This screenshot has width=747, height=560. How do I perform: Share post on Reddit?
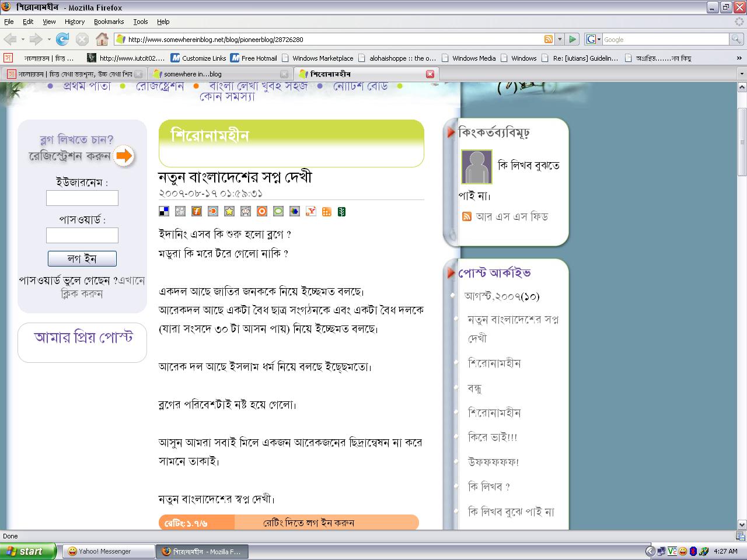point(246,211)
